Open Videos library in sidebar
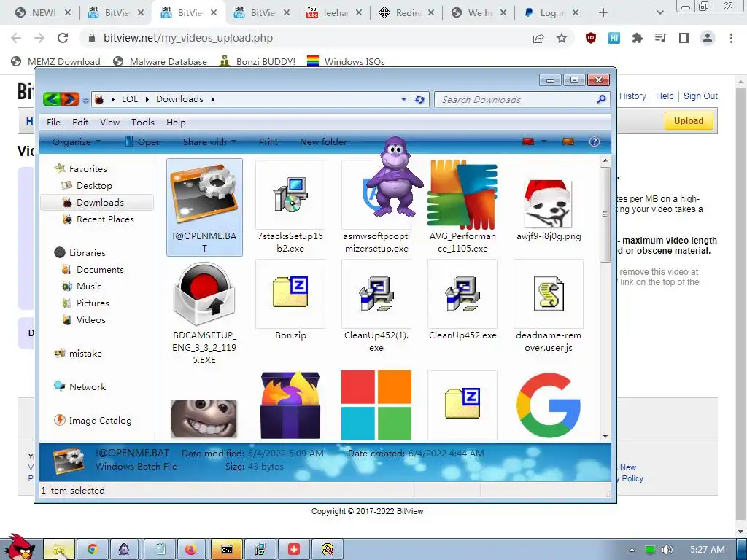Viewport: 747px width, 560px height. click(91, 319)
